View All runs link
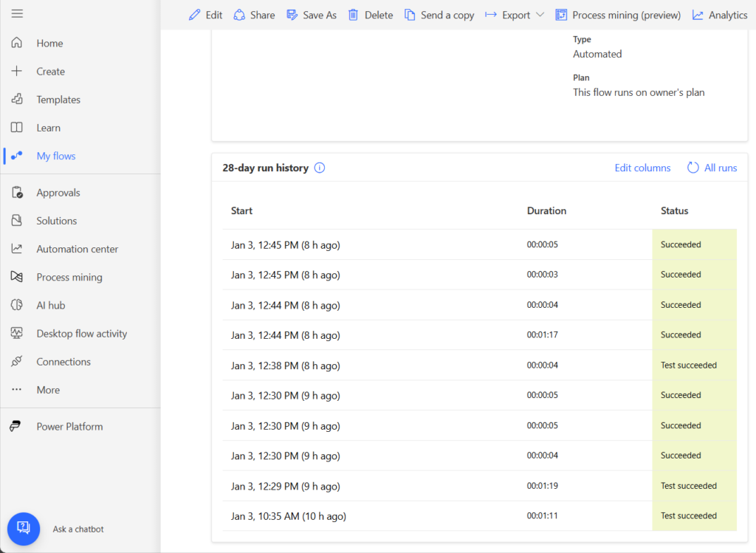This screenshot has height=553, width=756. (712, 168)
